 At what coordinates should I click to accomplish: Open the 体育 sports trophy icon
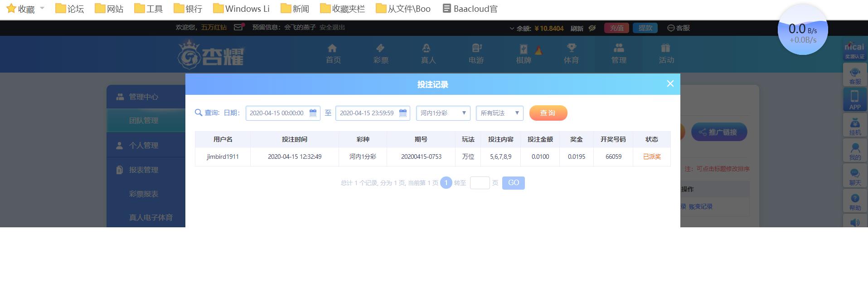click(x=571, y=54)
